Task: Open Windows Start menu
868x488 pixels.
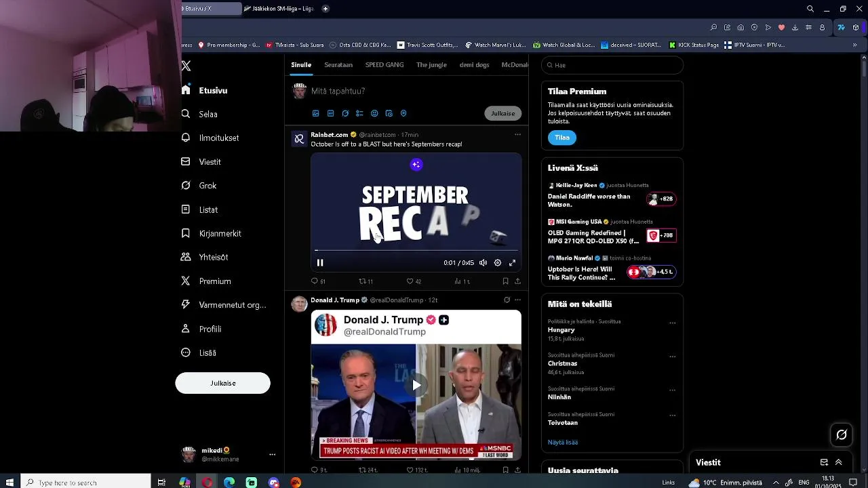Action: 9,483
